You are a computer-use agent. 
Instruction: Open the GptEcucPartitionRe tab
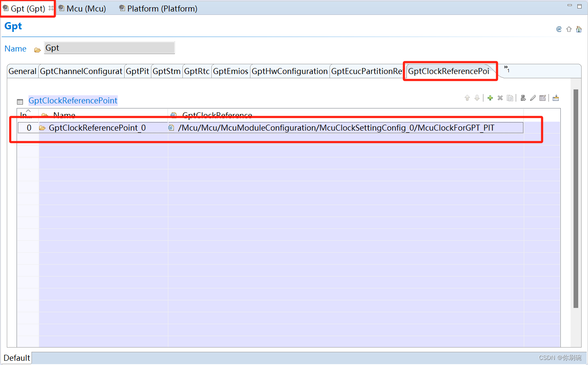pyautogui.click(x=367, y=71)
